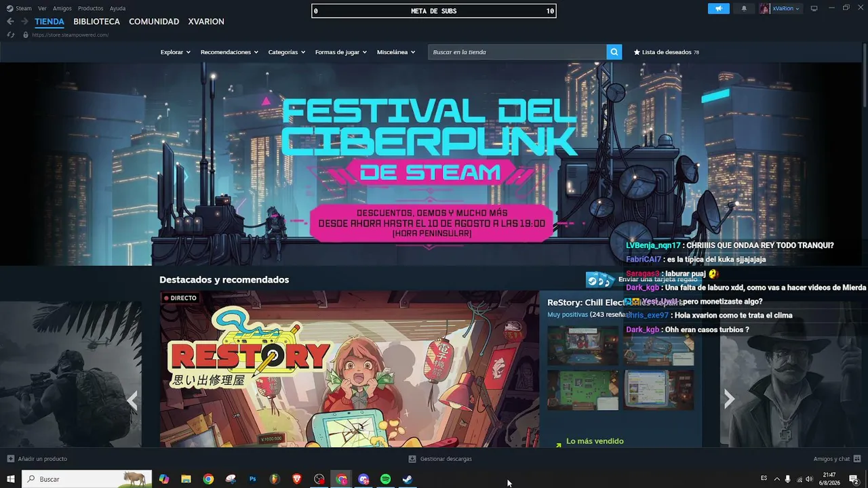Click the volume icon in system tray
868x488 pixels.
pyautogui.click(x=809, y=479)
